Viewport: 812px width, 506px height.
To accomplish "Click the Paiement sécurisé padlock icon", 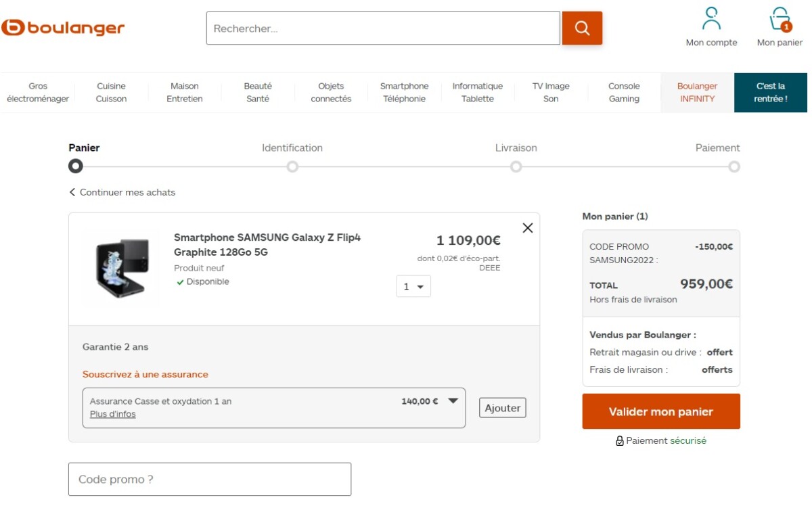I will [x=619, y=441].
